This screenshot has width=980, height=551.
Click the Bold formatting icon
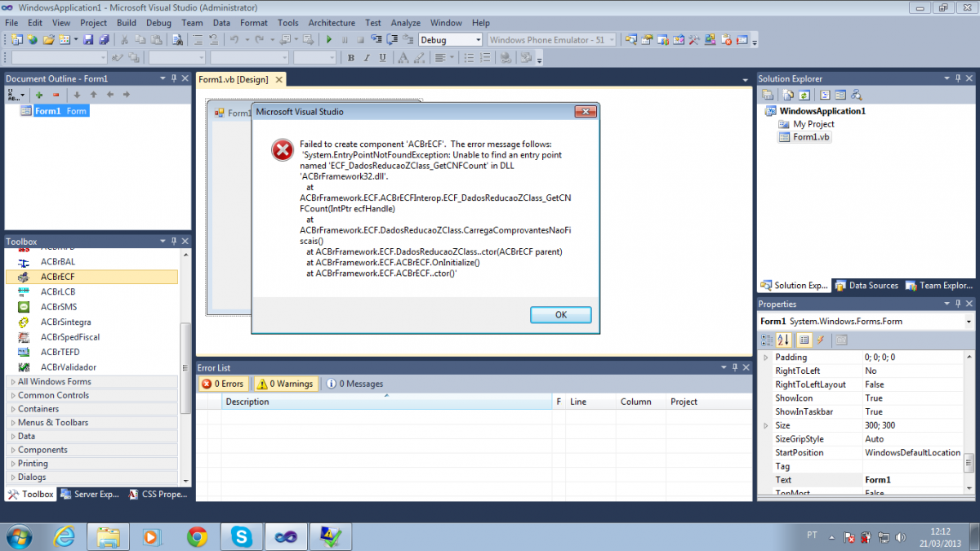tap(350, 58)
